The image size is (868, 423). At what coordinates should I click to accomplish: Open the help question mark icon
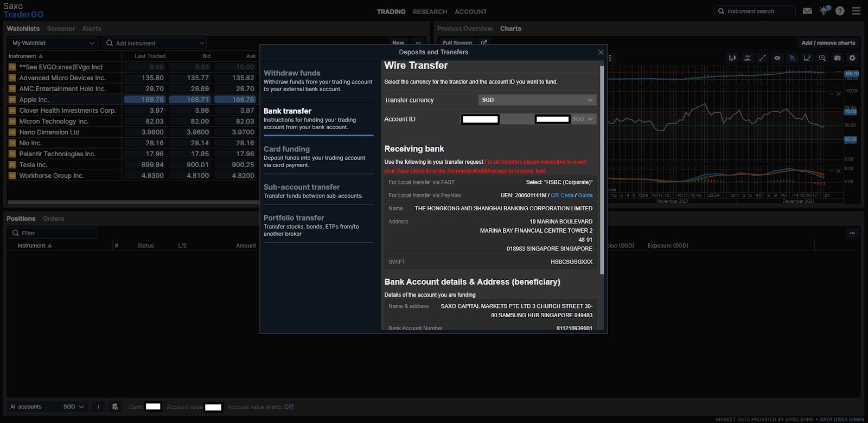point(840,11)
